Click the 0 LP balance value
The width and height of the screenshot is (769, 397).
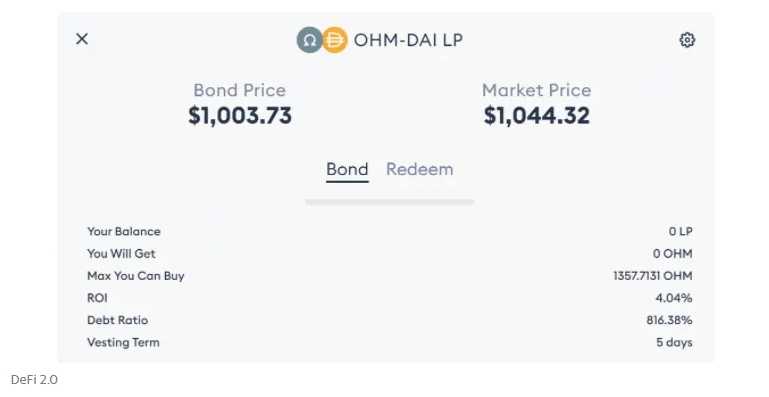coord(680,232)
